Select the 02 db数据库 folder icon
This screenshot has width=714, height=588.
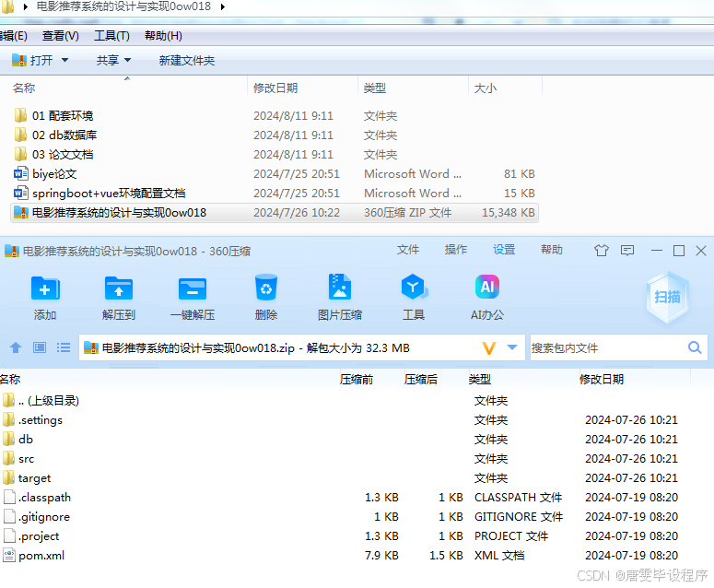[20, 135]
